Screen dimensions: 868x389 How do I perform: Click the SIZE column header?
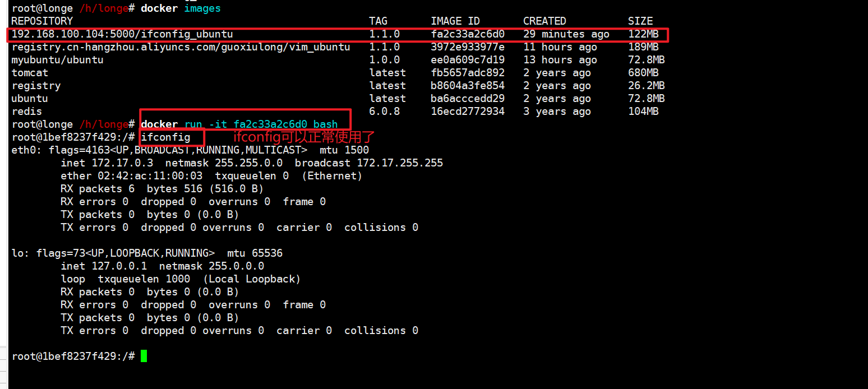pyautogui.click(x=640, y=21)
